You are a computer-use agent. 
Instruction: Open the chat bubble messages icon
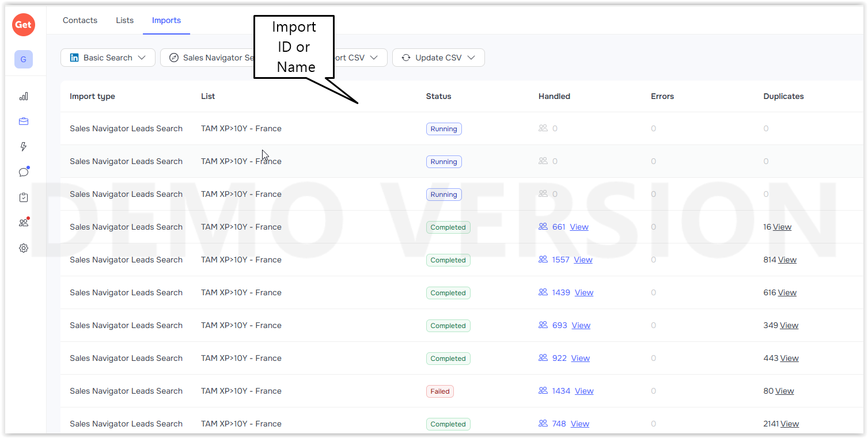[x=24, y=172]
